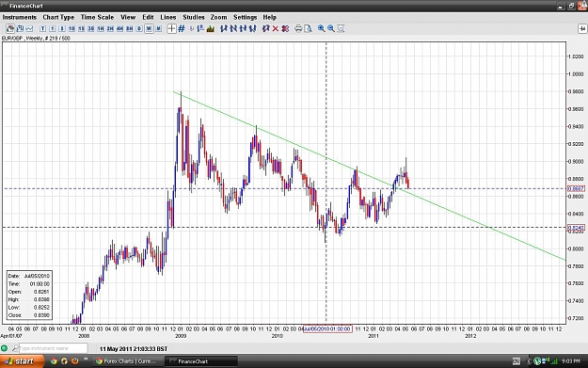Click the red X delete line icon
The width and height of the screenshot is (588, 368).
276,29
